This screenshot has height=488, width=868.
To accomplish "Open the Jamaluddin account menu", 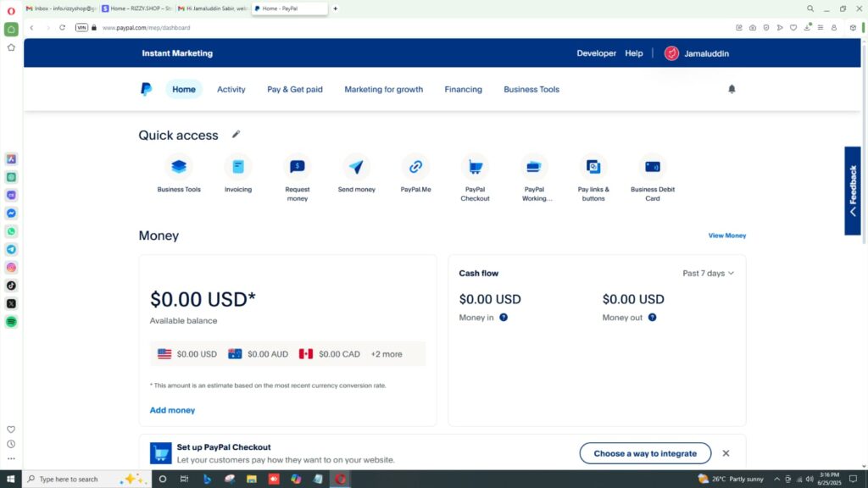I will point(696,53).
